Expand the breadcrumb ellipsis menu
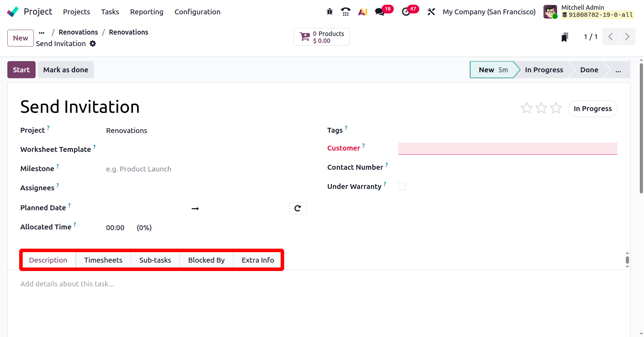 tap(42, 32)
